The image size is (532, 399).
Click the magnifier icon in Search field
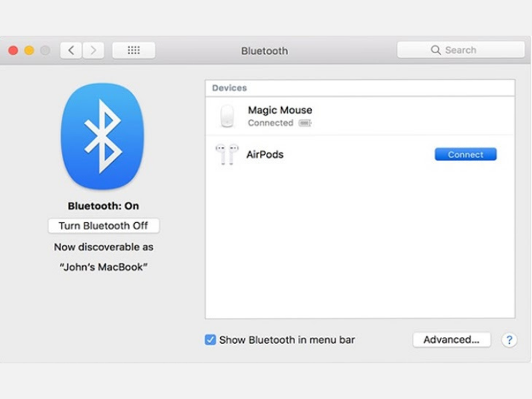pyautogui.click(x=436, y=50)
